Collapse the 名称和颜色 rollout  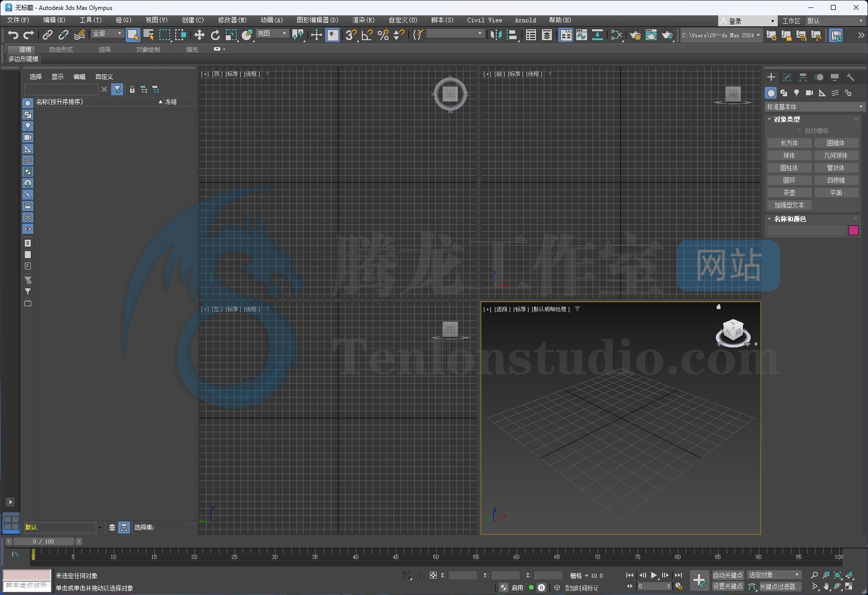(789, 219)
